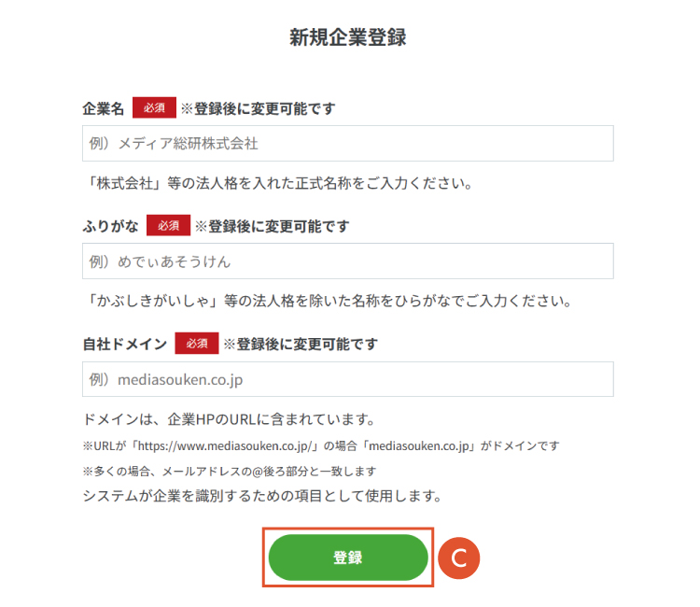The image size is (700, 607).
Task: Click the ※登録後に変更可能です note beside 自社ドメイン
Action: pyautogui.click(x=300, y=345)
